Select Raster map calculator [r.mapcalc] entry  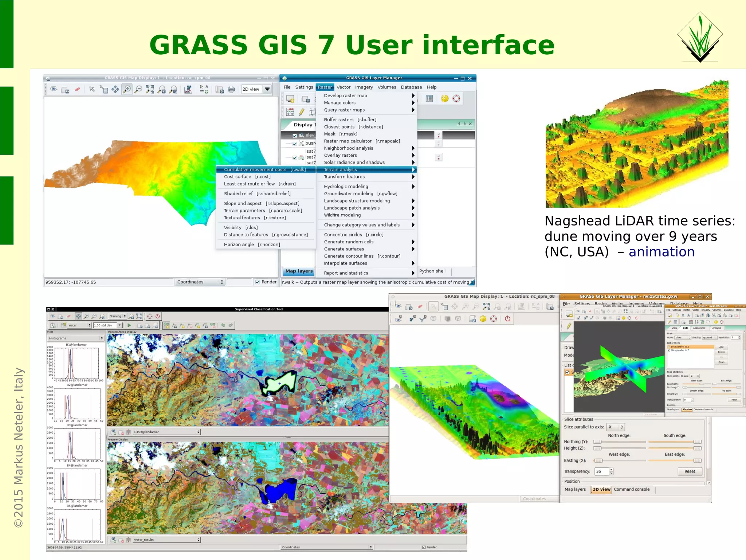pos(366,141)
